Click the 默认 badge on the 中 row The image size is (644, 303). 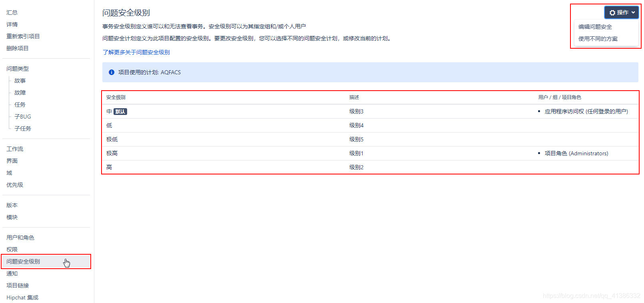(120, 112)
